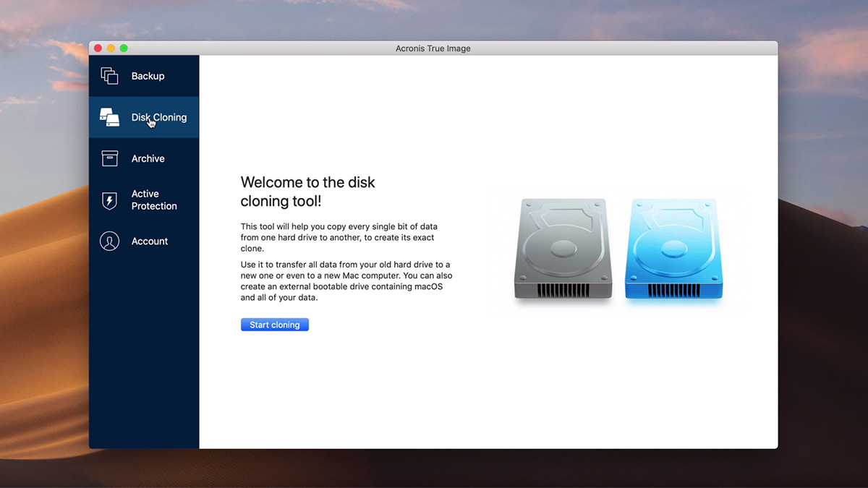Click the 'Welcome to the disk cloning tool!' heading
The width and height of the screenshot is (868, 488).
point(307,192)
